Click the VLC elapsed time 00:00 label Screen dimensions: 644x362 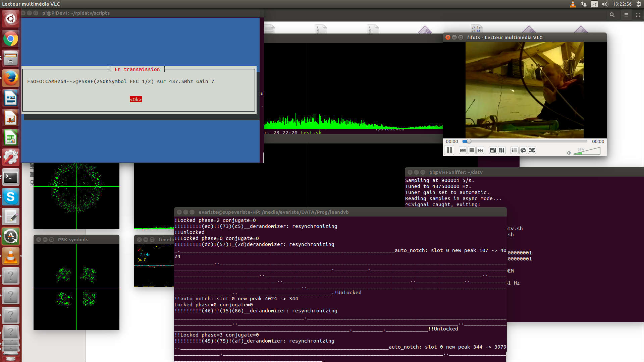pos(451,141)
